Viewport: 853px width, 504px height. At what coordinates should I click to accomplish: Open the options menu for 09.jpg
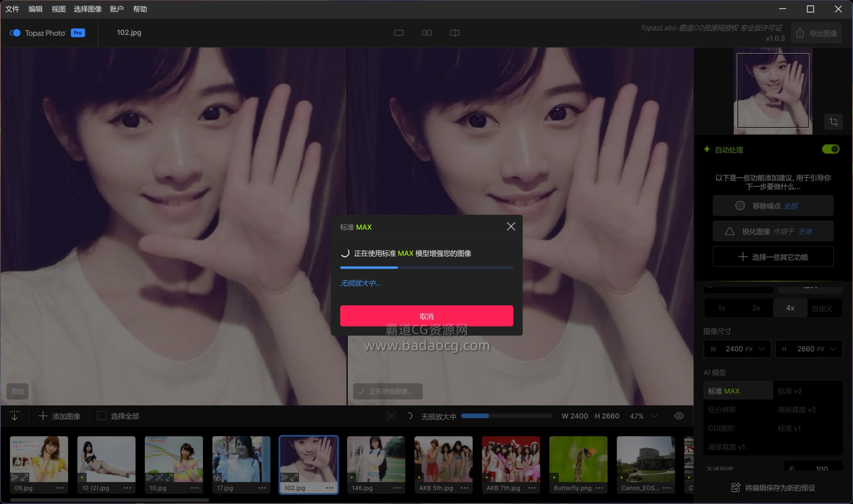click(60, 488)
